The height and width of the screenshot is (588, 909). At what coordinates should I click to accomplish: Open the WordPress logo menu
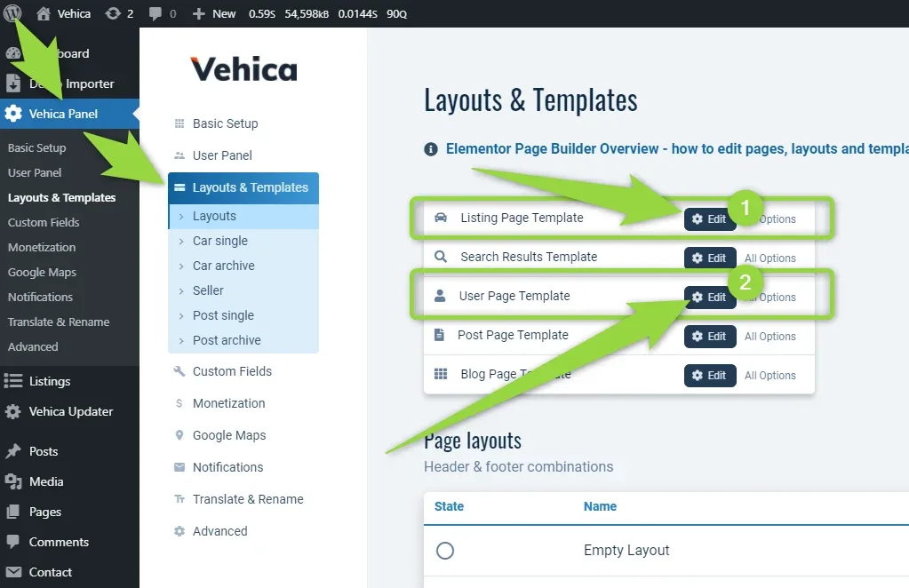pyautogui.click(x=12, y=12)
